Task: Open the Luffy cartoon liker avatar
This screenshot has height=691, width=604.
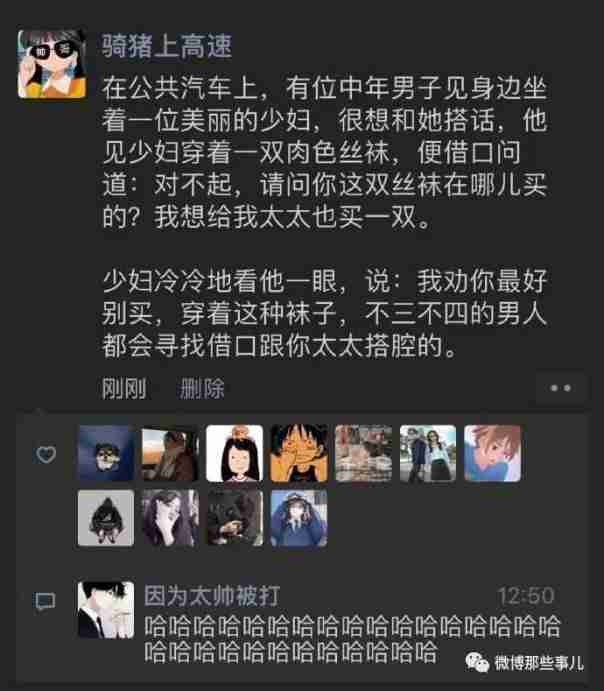Action: [x=299, y=453]
